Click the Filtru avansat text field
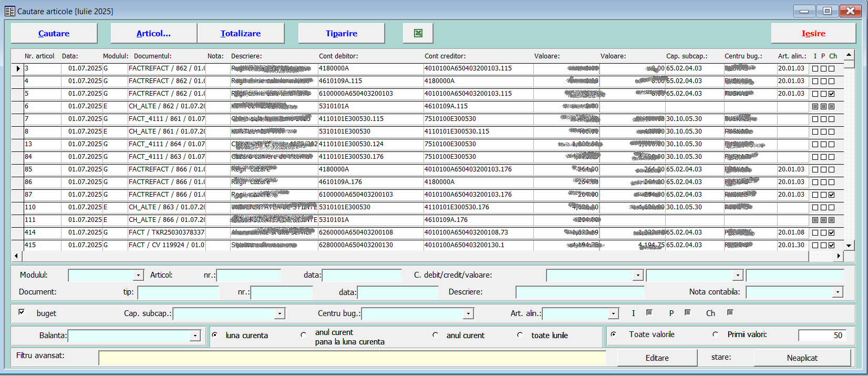868x376 pixels. pyautogui.click(x=352, y=358)
